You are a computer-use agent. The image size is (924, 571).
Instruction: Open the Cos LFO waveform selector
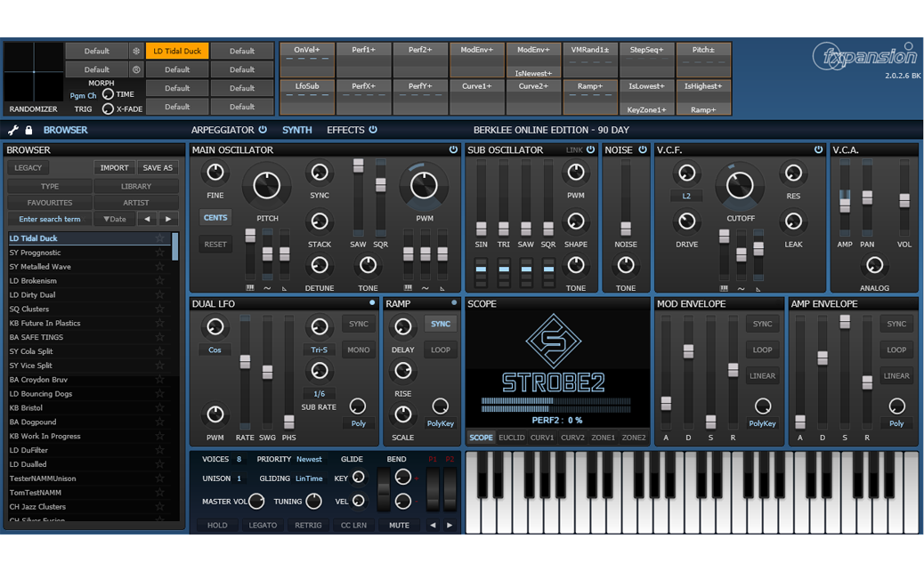[215, 350]
